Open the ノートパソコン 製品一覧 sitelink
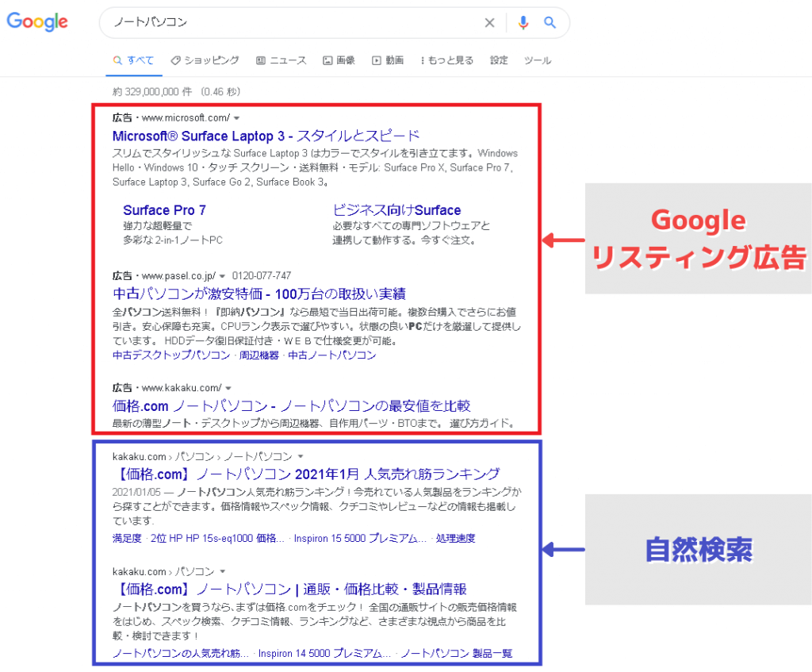812x672 pixels. point(457,653)
